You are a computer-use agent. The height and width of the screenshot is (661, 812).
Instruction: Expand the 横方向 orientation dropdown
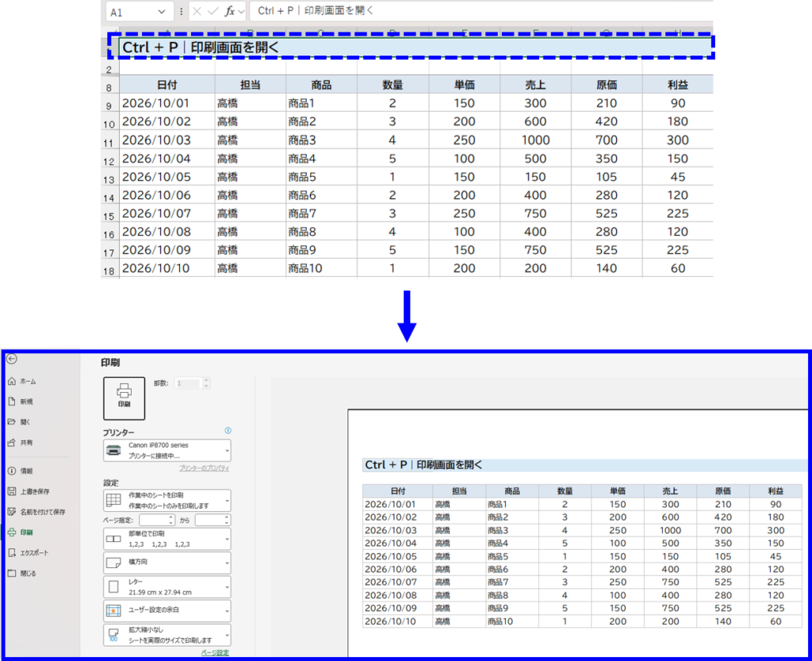[x=167, y=563]
